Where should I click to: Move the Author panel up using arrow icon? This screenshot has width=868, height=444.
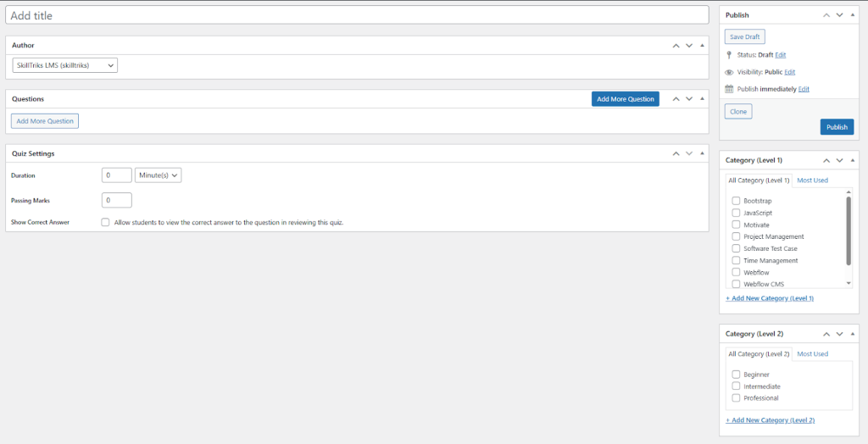pyautogui.click(x=676, y=45)
